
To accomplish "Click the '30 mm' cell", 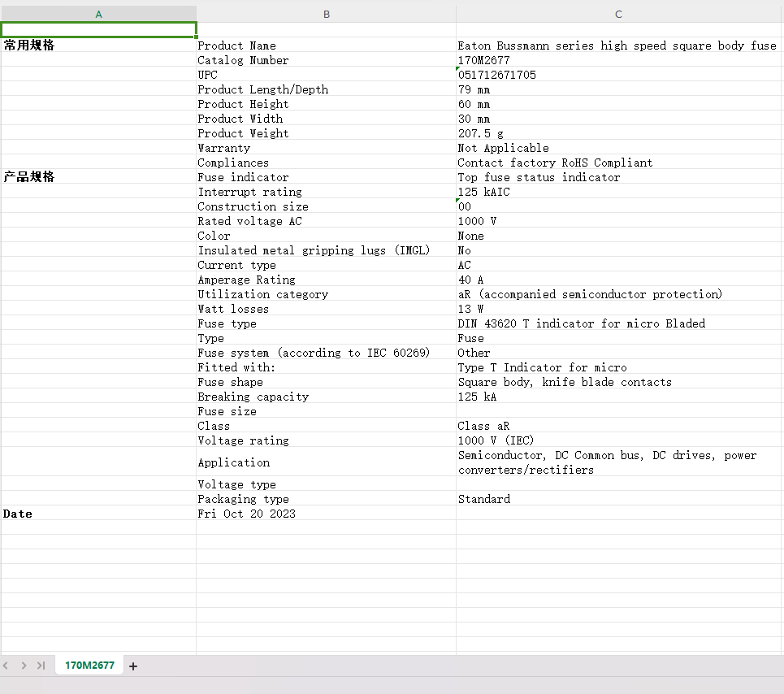I will pyautogui.click(x=618, y=119).
